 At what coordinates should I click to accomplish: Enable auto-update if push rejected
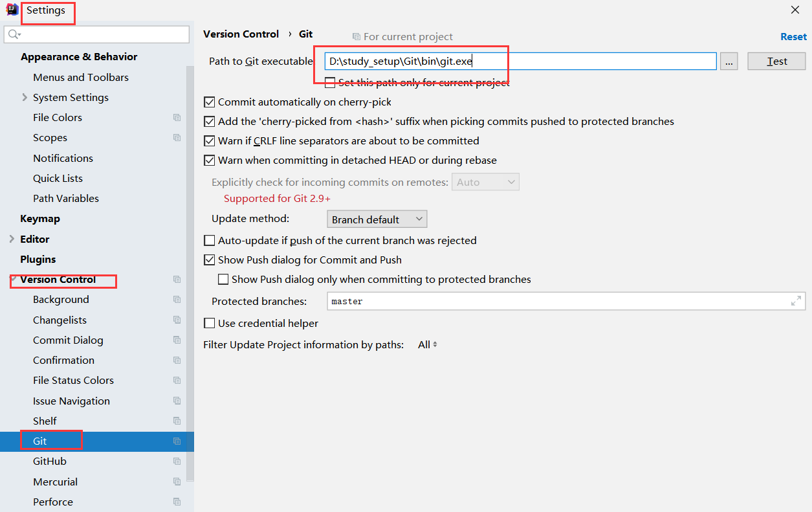point(209,240)
